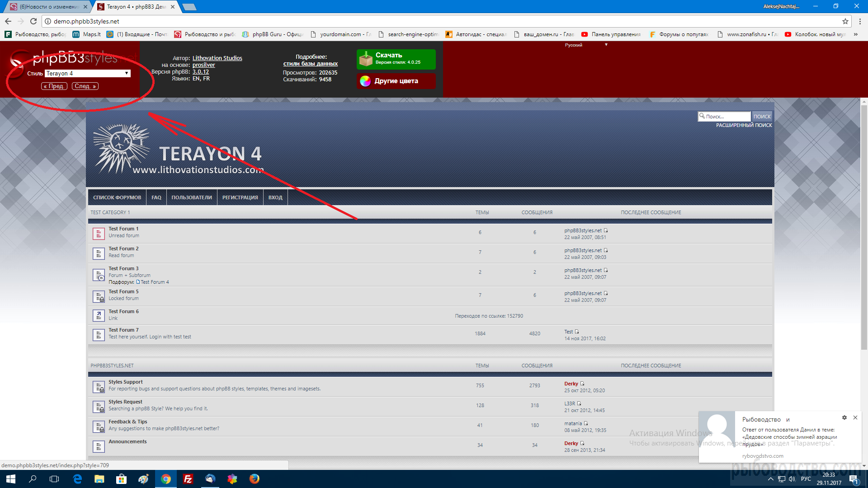868x488 pixels.
Task: Switch to Новости о изменении browser tab
Action: pyautogui.click(x=49, y=7)
